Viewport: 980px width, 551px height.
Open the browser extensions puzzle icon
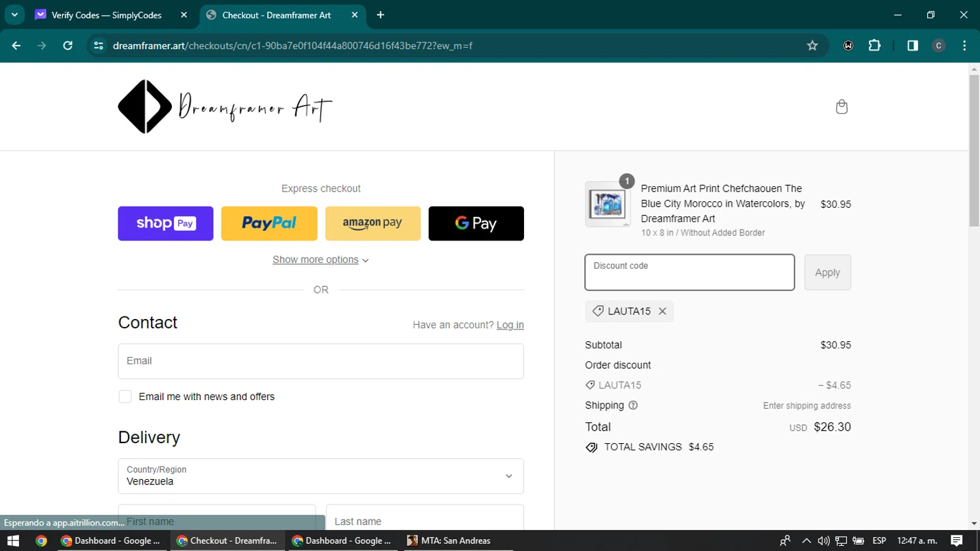tap(874, 45)
